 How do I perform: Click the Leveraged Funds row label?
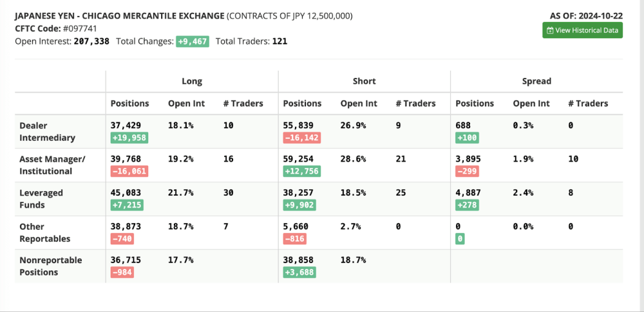(40, 198)
